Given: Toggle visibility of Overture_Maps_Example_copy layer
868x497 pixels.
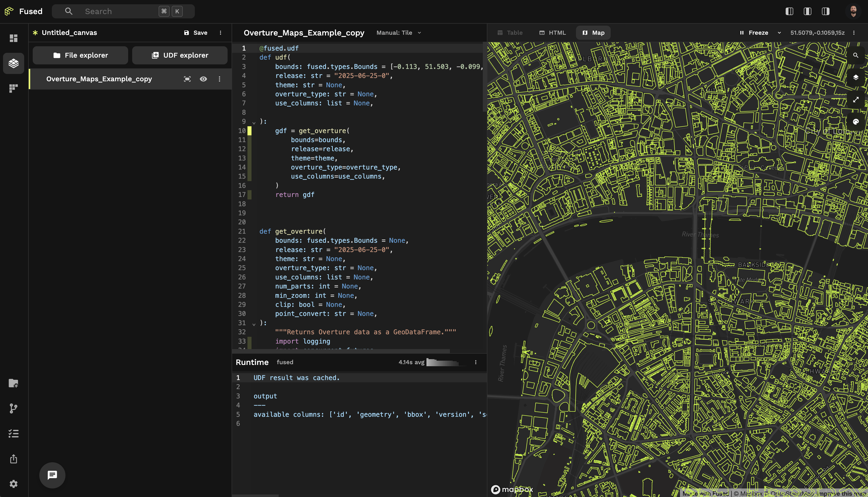Looking at the screenshot, I should pos(203,79).
